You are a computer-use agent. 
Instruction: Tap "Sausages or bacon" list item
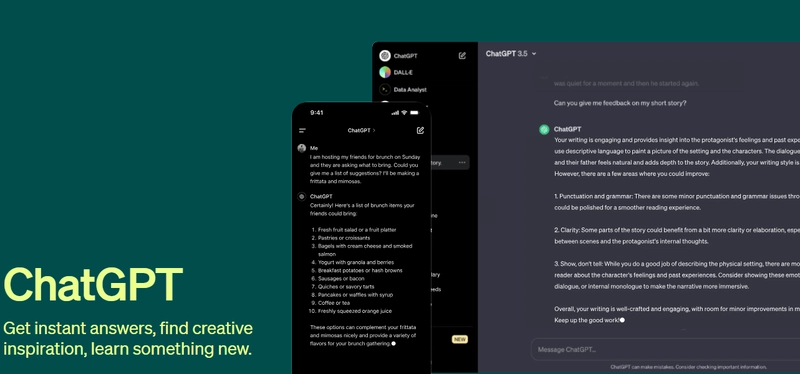(341, 279)
